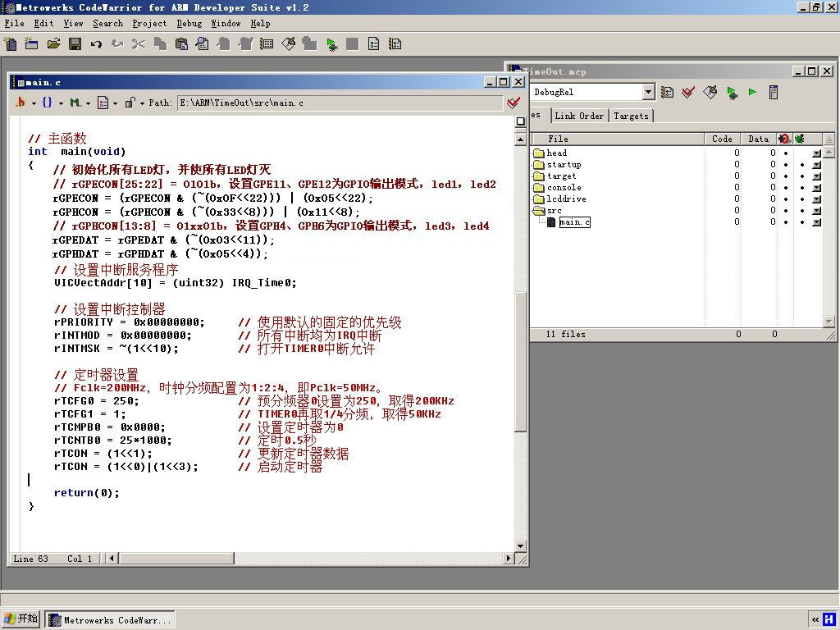840x630 pixels.
Task: Click the Debug icon in the project window
Action: coord(732,93)
